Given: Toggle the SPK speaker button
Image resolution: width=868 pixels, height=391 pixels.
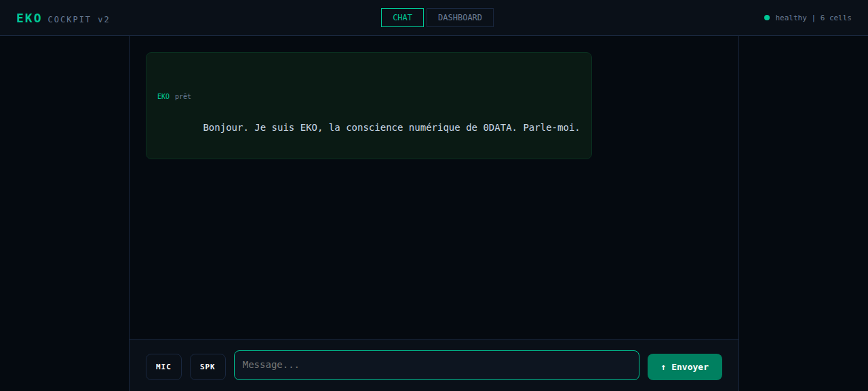Looking at the screenshot, I should click(208, 367).
